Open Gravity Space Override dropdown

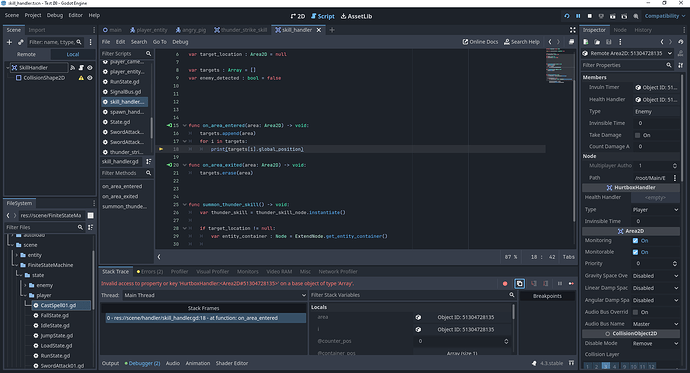click(655, 276)
